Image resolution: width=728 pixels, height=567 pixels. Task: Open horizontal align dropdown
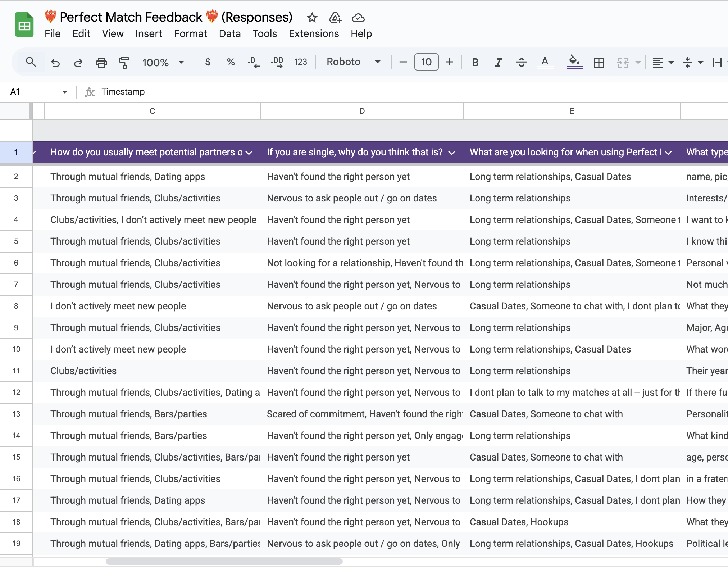tap(663, 63)
